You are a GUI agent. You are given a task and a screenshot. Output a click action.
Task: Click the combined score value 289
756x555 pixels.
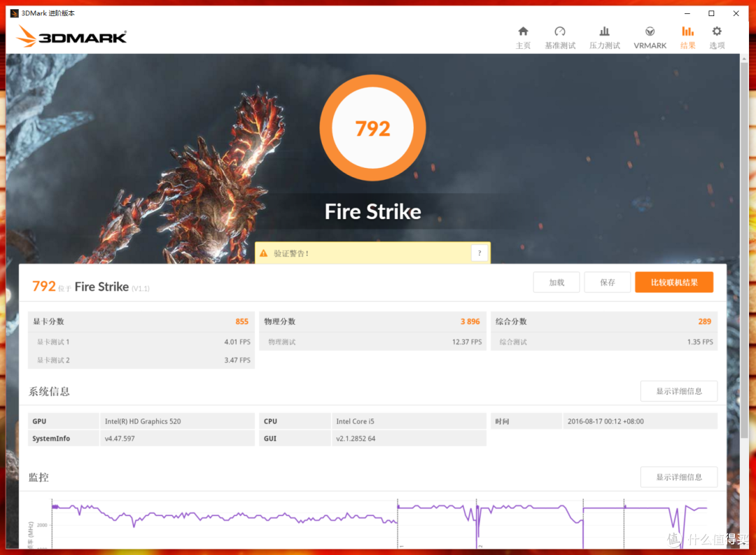tap(704, 322)
